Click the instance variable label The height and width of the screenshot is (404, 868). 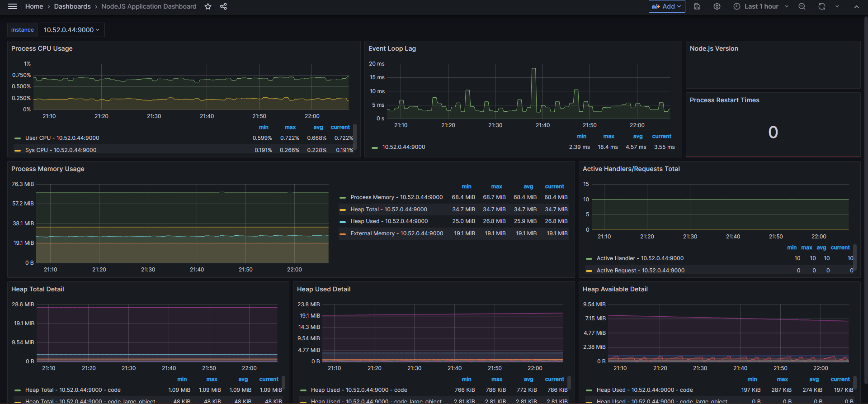23,30
